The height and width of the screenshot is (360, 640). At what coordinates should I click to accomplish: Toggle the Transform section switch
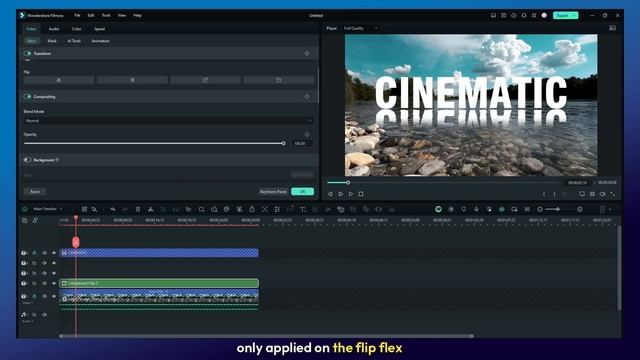28,53
